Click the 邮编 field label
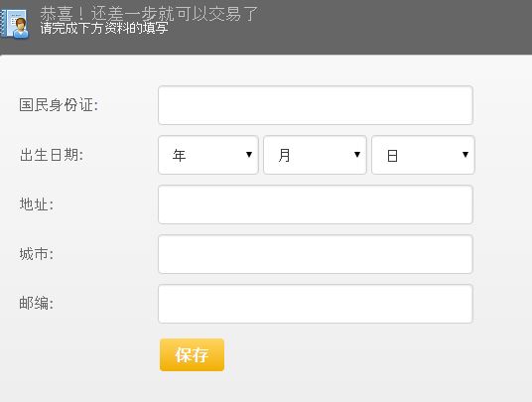 pos(37,303)
